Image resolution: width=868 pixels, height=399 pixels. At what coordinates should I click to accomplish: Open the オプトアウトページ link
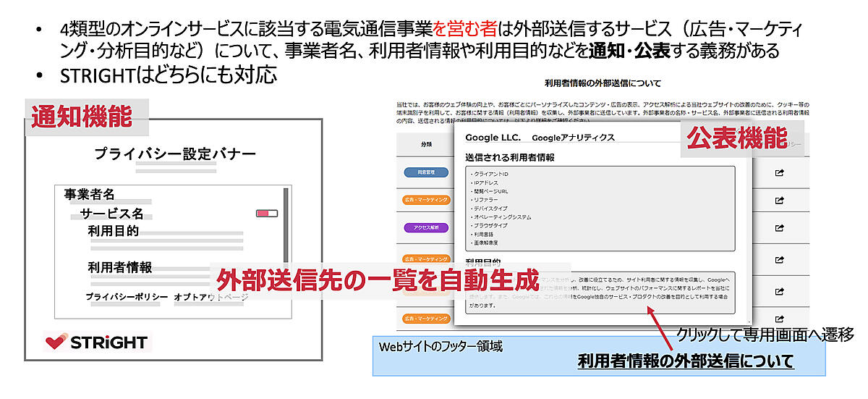pos(211,298)
